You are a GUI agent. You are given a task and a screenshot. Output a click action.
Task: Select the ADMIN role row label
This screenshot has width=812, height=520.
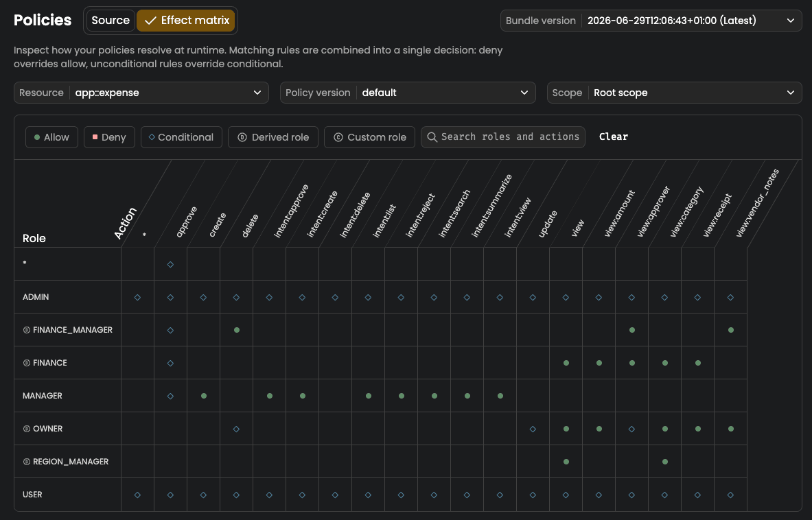pos(36,297)
